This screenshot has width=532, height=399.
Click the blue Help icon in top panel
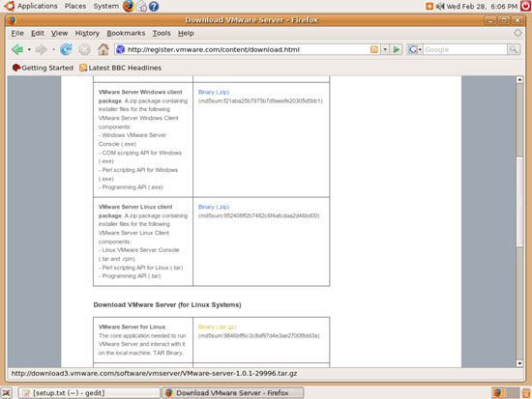click(154, 7)
